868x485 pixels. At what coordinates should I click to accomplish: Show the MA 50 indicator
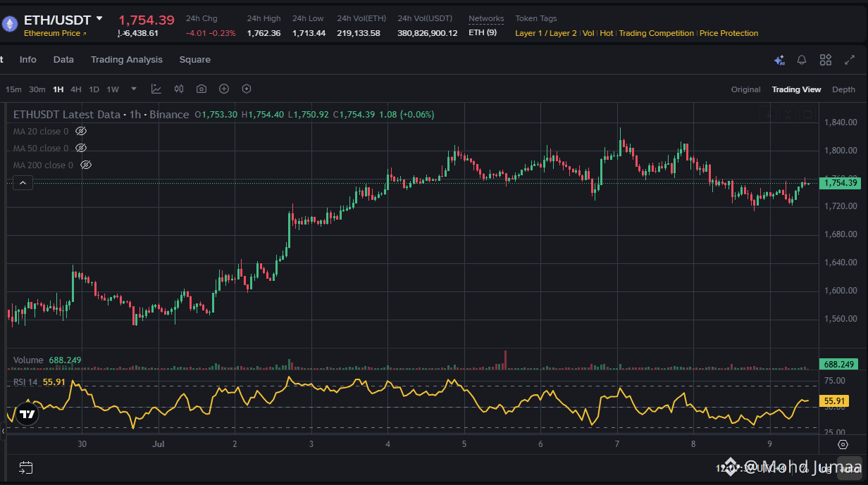tap(81, 149)
